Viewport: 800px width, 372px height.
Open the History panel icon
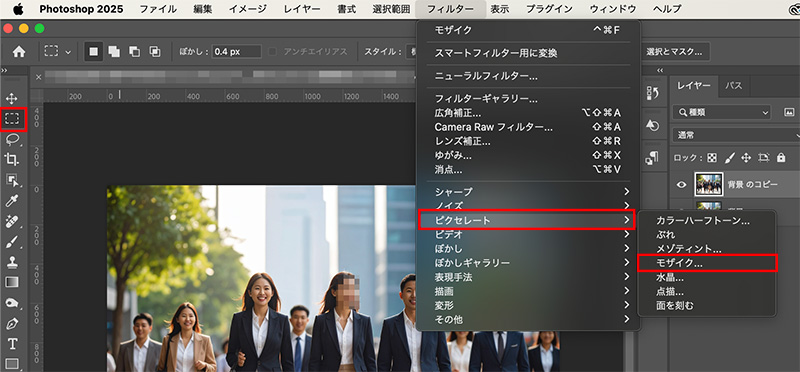[652, 92]
